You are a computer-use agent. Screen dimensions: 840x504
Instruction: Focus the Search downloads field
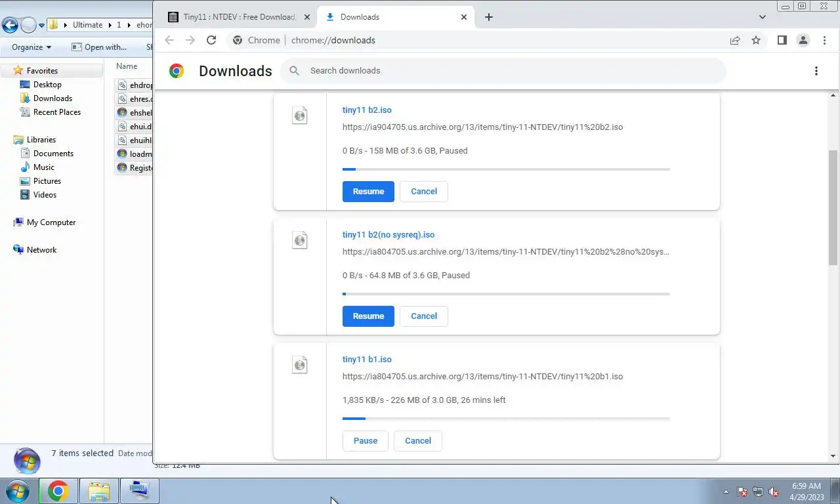click(503, 71)
